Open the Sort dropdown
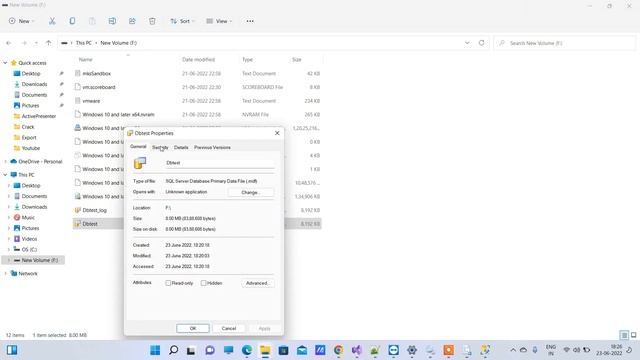 (x=182, y=21)
